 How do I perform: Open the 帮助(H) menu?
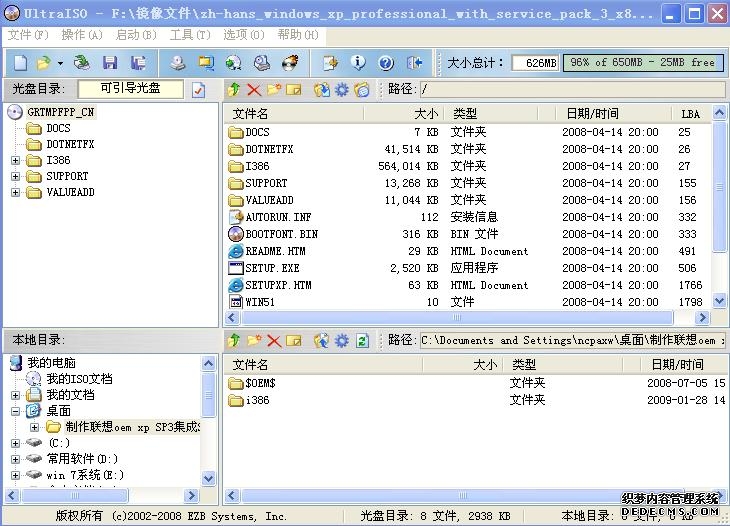[x=298, y=35]
